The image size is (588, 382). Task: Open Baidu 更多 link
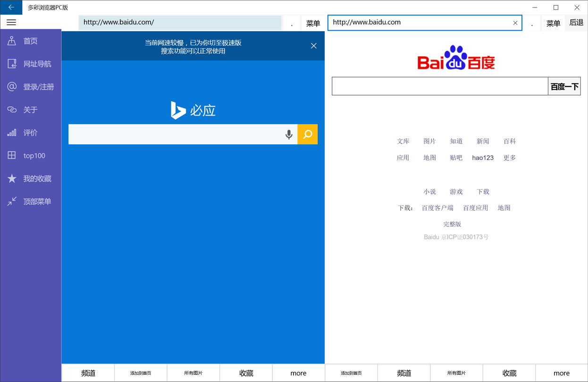coord(510,158)
